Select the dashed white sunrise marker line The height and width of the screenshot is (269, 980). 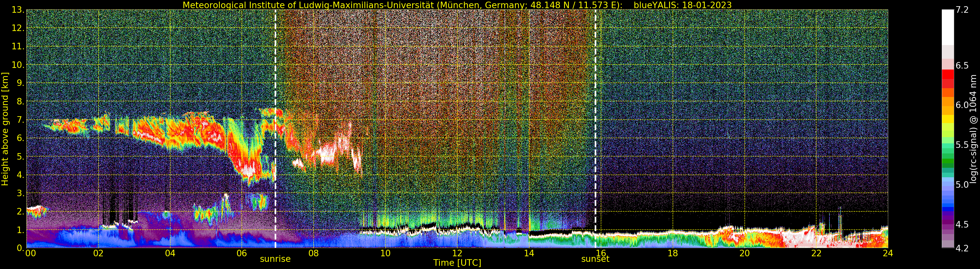point(275,129)
